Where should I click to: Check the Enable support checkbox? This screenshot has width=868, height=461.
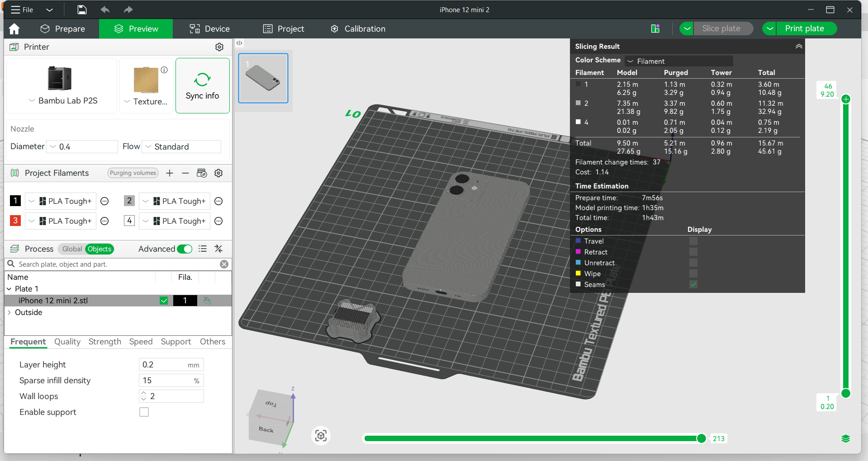[144, 412]
